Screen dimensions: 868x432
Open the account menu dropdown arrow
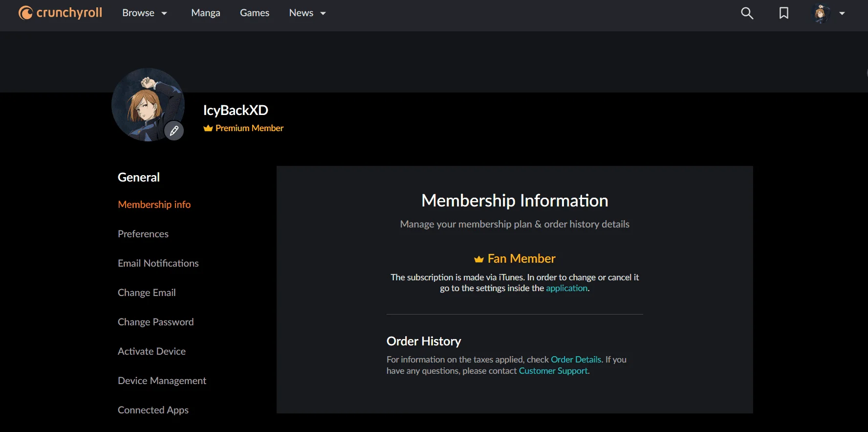click(x=842, y=14)
